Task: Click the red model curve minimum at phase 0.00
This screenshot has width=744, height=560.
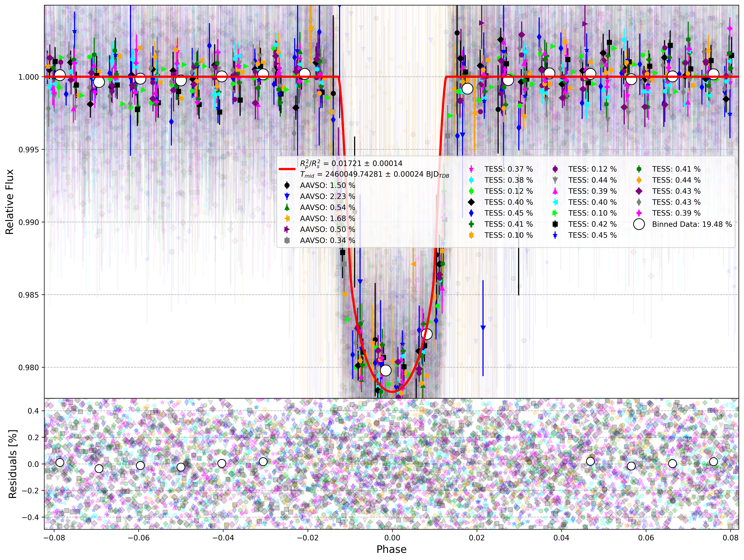Action: click(392, 392)
